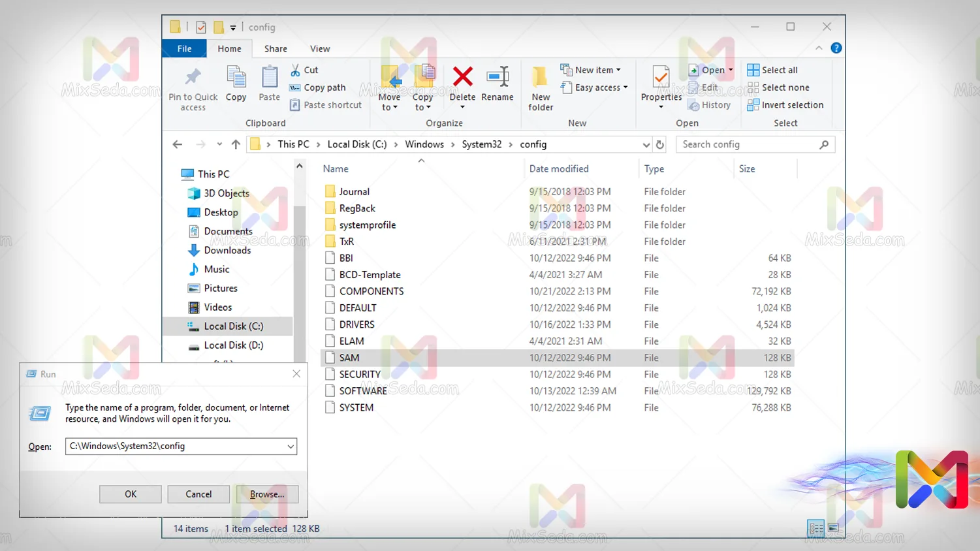This screenshot has height=551, width=980.
Task: Click the Cut scissors icon
Action: pos(296,70)
